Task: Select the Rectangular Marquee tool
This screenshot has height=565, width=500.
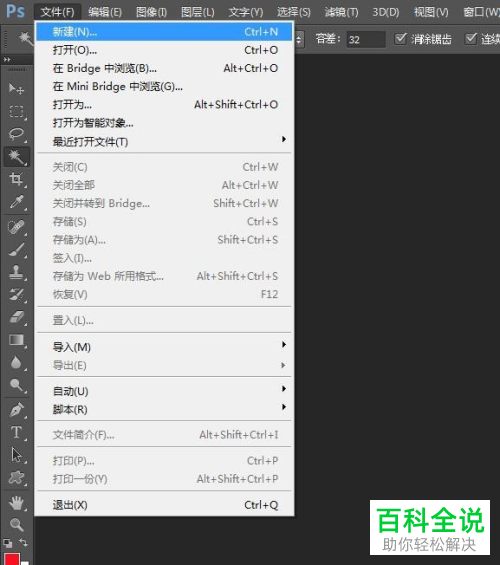Action: [x=16, y=111]
